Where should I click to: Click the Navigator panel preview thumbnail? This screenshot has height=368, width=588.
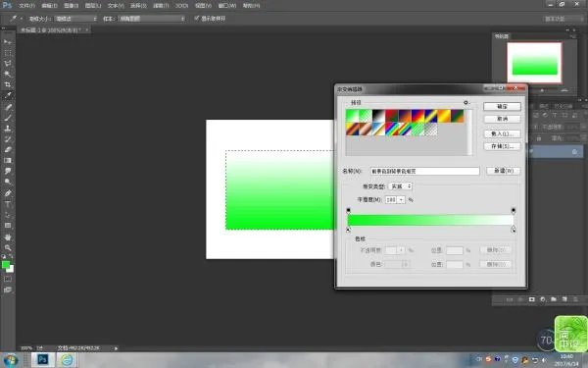[534, 63]
